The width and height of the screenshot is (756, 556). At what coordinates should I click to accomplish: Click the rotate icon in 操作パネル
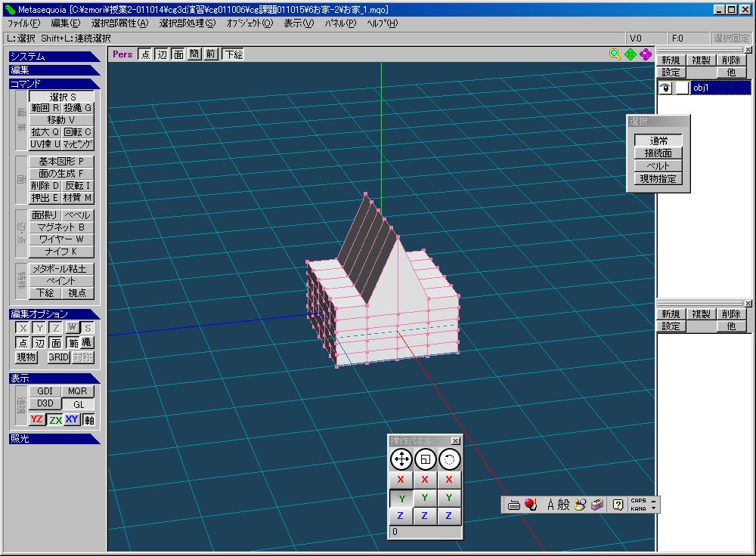click(449, 459)
